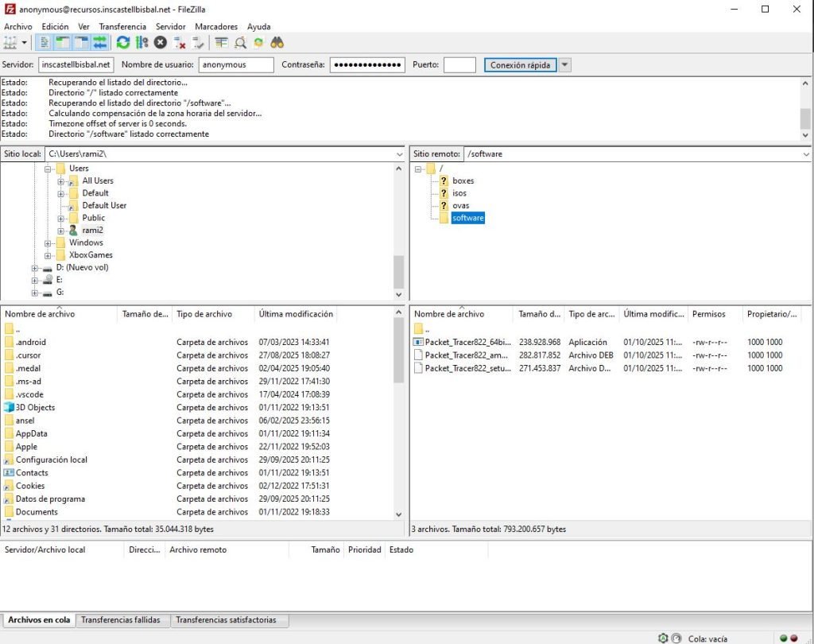Toggle transfer queue display
The width and height of the screenshot is (814, 644).
coord(100,43)
